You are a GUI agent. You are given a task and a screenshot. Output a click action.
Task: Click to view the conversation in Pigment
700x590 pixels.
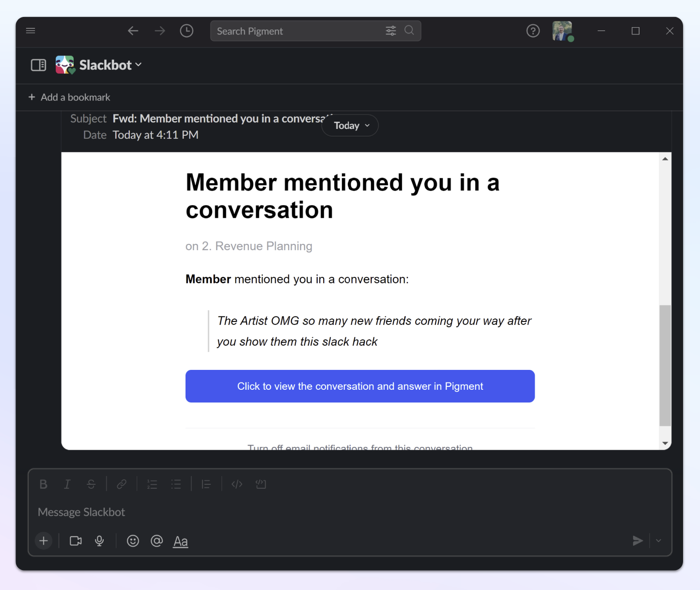click(x=360, y=386)
